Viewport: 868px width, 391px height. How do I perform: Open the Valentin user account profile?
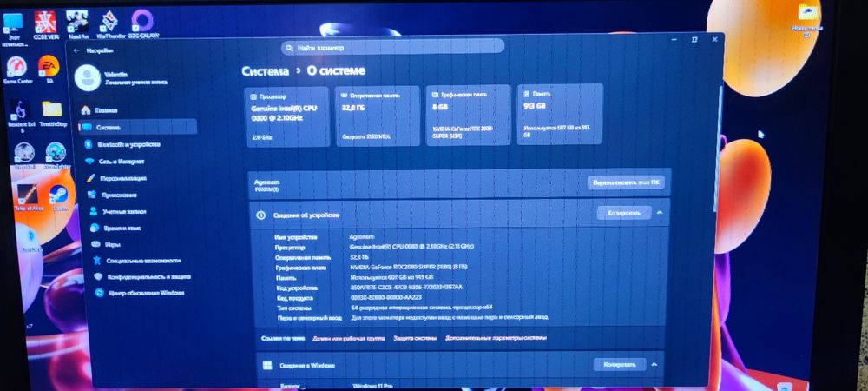[x=122, y=77]
